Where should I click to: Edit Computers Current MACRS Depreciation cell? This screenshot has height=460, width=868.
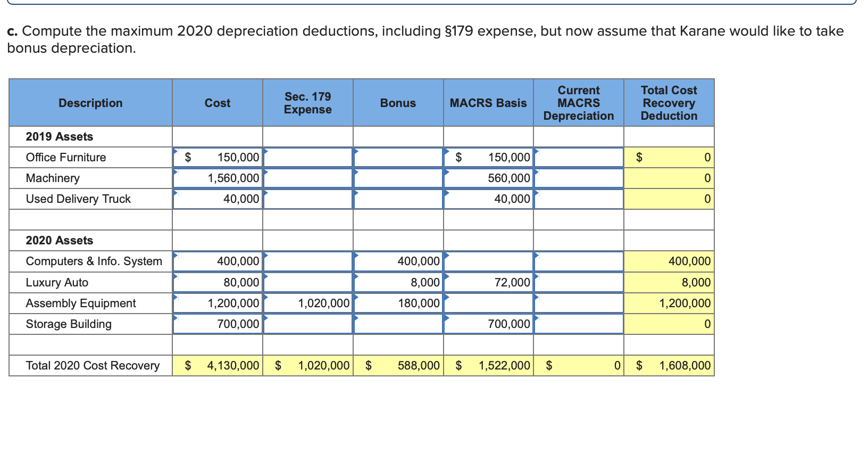pyautogui.click(x=579, y=261)
